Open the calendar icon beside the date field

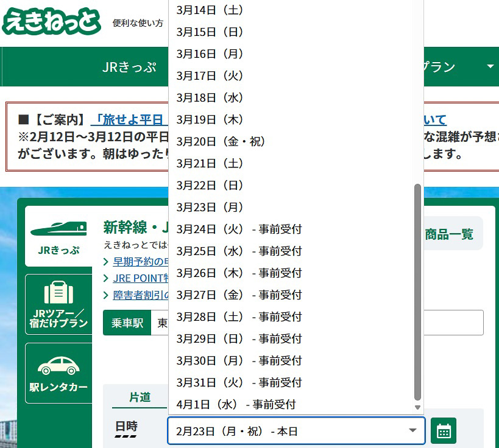point(444,430)
